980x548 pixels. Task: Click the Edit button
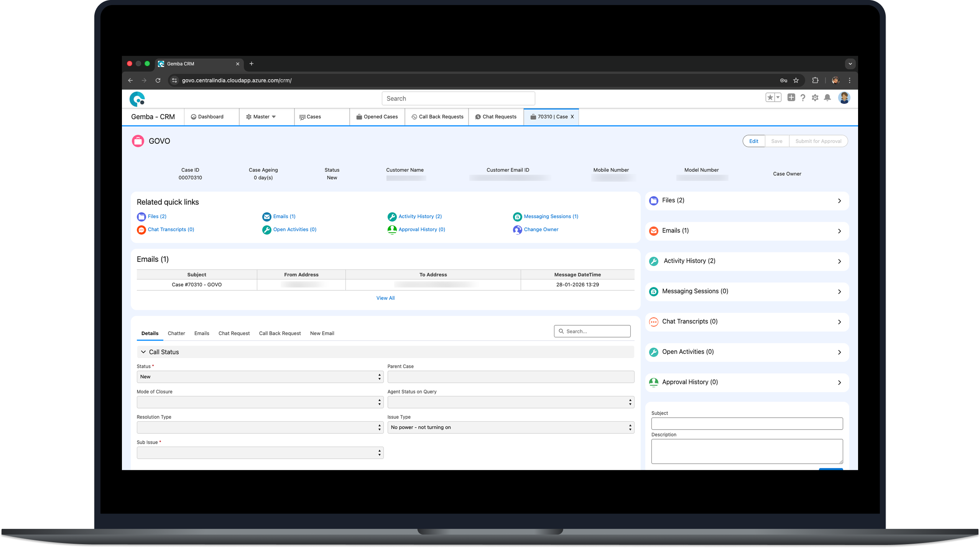(753, 141)
